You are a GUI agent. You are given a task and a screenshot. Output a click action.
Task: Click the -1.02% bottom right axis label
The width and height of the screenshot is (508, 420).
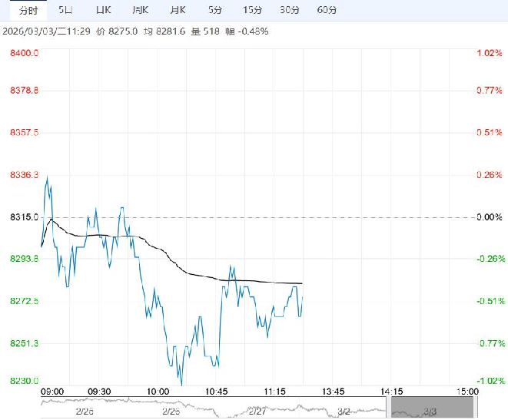coord(489,381)
